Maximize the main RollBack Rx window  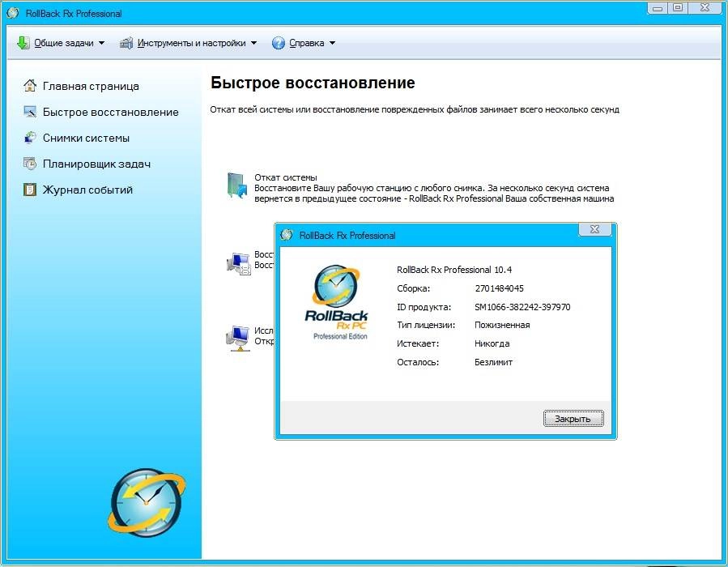pyautogui.click(x=678, y=8)
